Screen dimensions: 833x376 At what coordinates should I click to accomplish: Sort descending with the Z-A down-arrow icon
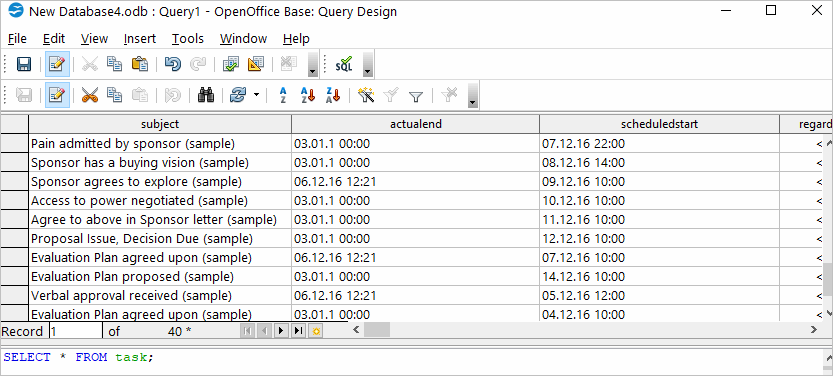coord(333,96)
